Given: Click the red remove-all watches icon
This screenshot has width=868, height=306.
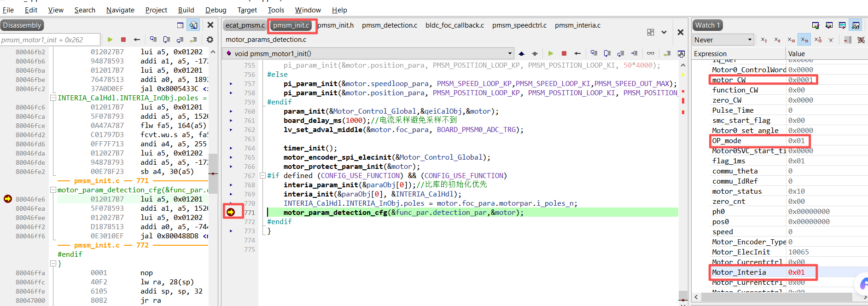Looking at the screenshot, I should click(x=861, y=40).
